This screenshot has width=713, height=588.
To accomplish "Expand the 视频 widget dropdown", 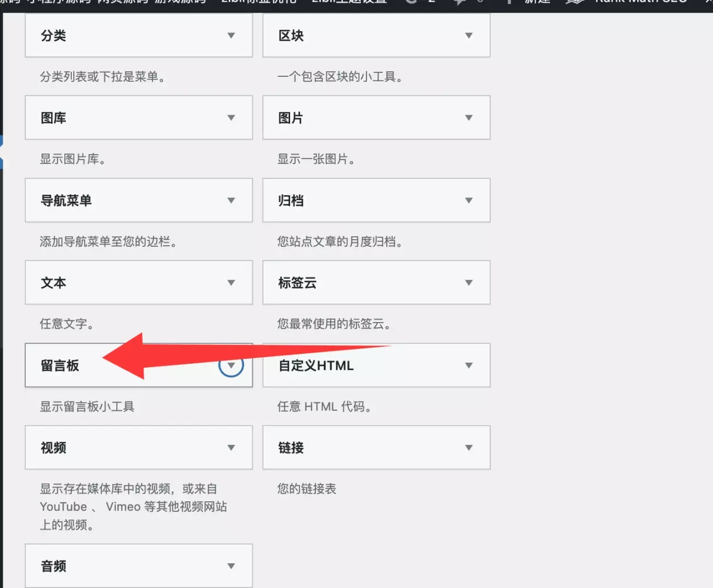I will click(x=231, y=448).
